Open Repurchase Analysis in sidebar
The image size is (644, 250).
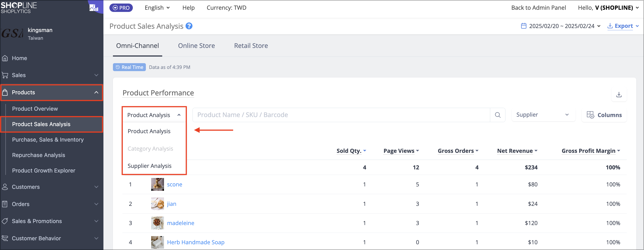point(38,155)
